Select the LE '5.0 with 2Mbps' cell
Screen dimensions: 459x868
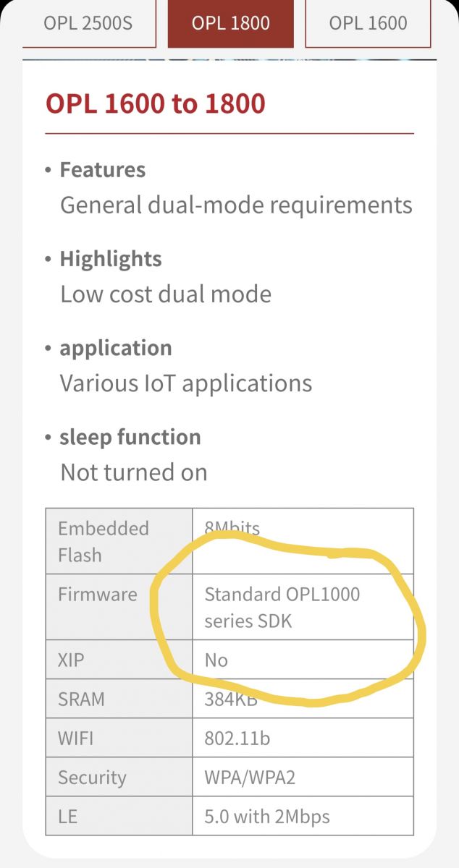click(303, 817)
